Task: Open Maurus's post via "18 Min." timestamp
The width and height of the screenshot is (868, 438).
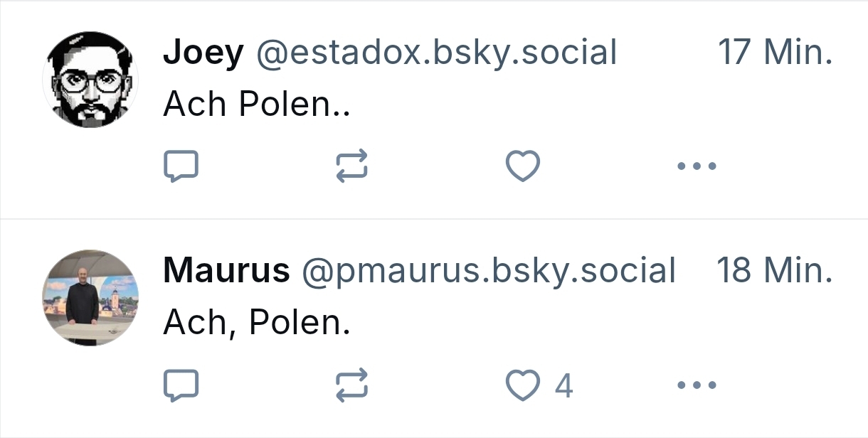Action: (x=774, y=271)
